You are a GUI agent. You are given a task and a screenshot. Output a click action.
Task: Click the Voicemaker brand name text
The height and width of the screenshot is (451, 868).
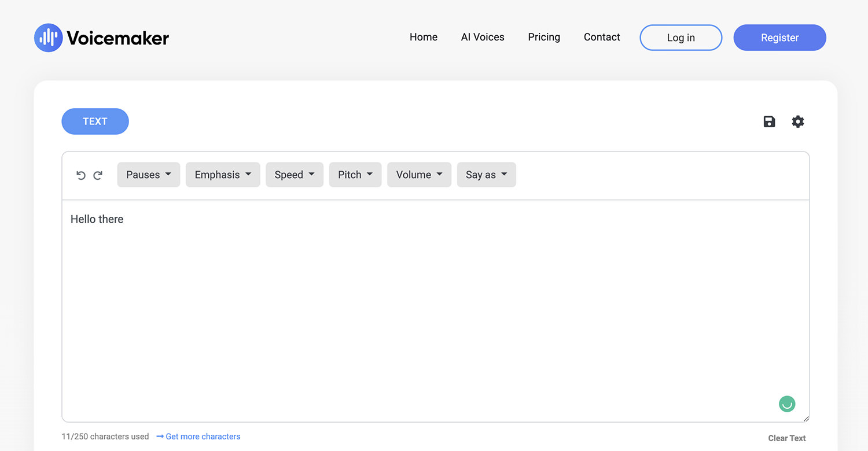tap(118, 38)
